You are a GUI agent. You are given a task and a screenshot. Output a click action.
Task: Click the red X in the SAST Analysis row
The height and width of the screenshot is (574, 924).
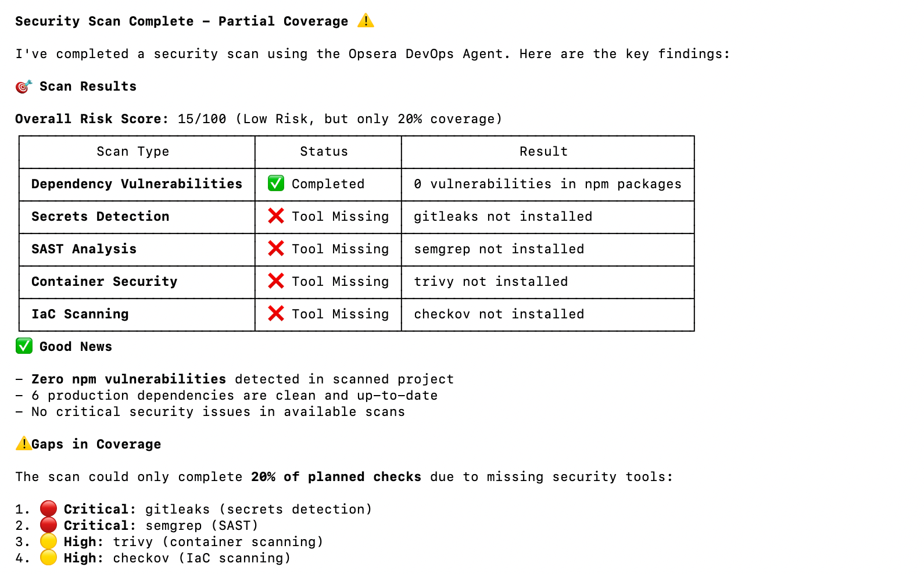point(276,249)
